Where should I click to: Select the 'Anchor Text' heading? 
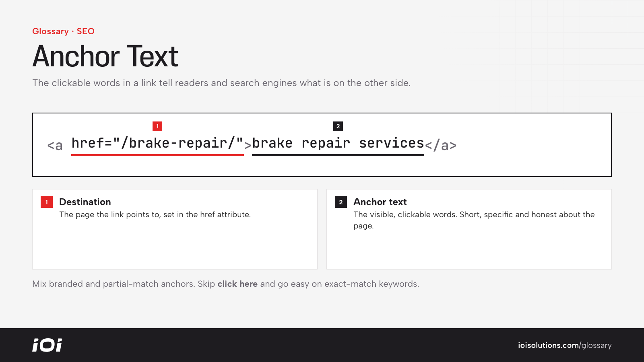(105, 56)
